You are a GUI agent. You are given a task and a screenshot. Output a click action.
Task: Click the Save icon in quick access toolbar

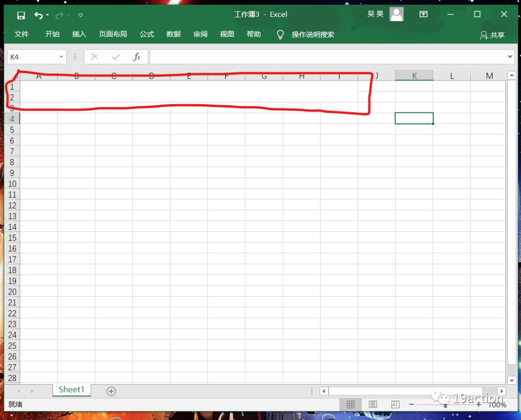point(21,15)
